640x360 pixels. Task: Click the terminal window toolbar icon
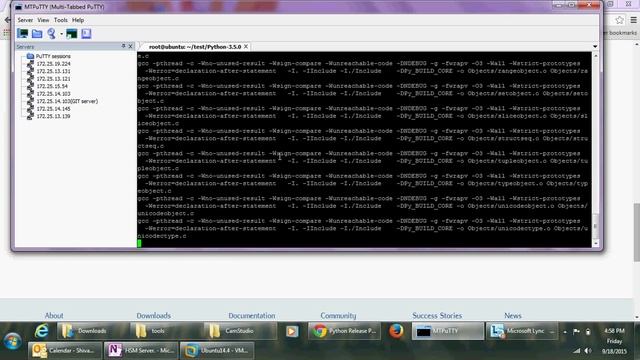pyautogui.click(x=72, y=33)
